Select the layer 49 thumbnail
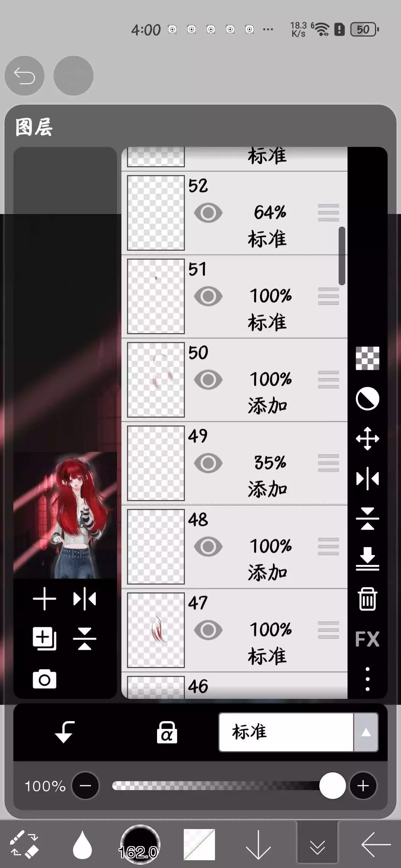 (x=156, y=463)
